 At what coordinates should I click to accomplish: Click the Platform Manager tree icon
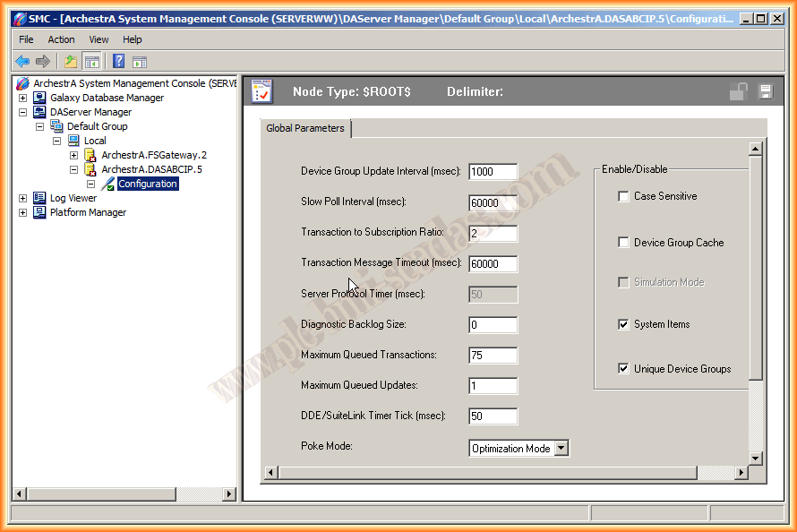pos(39,212)
